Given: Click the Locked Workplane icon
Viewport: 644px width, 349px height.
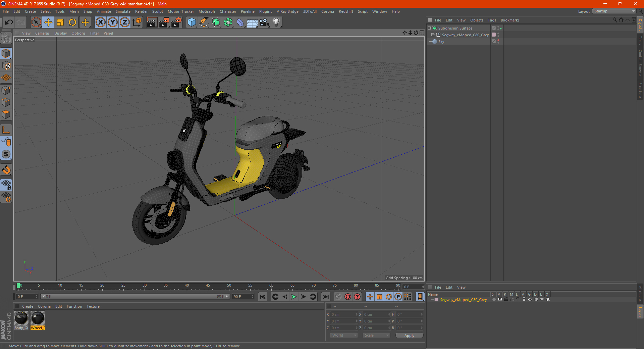Looking at the screenshot, I should tap(6, 185).
